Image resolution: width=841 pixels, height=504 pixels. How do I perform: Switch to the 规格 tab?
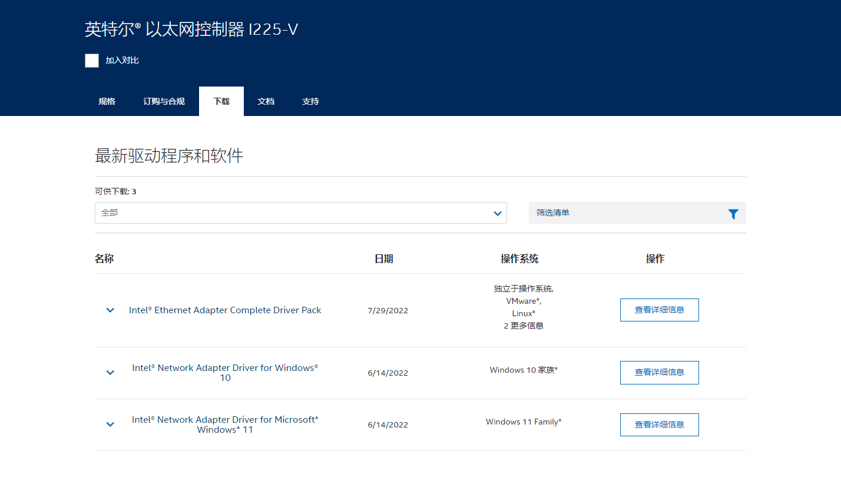(107, 101)
